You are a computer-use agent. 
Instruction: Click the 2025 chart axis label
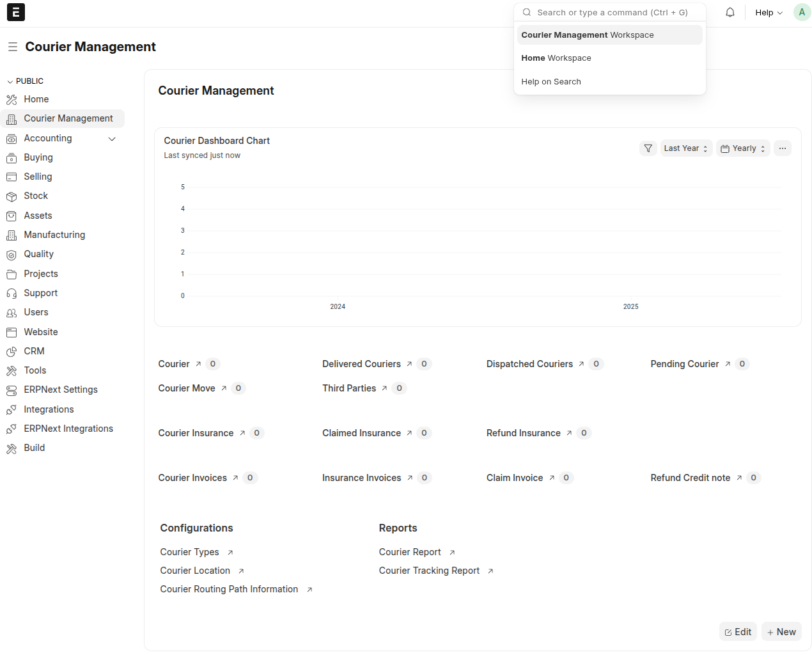click(631, 307)
